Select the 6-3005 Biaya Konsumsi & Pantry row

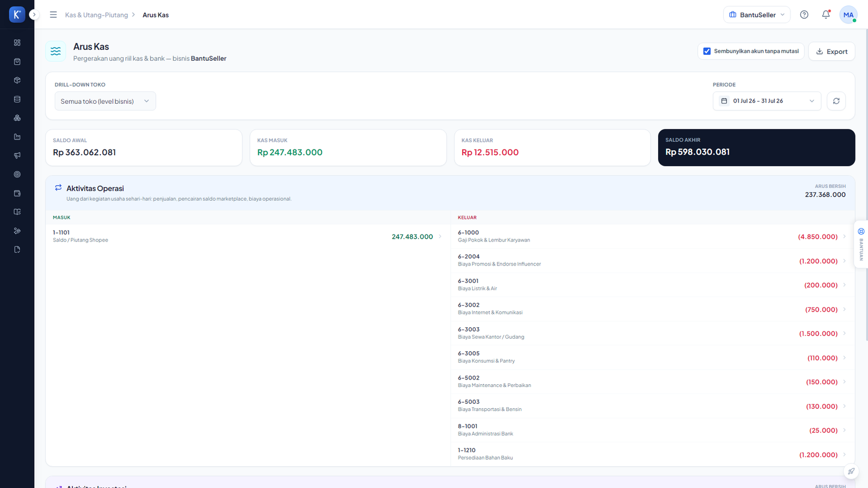(653, 358)
